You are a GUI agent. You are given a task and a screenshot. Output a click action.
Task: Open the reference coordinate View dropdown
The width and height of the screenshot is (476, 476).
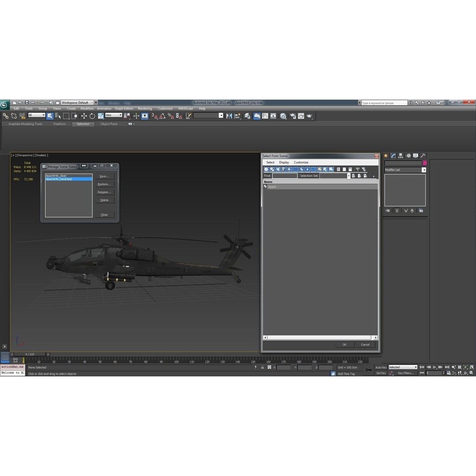114,115
